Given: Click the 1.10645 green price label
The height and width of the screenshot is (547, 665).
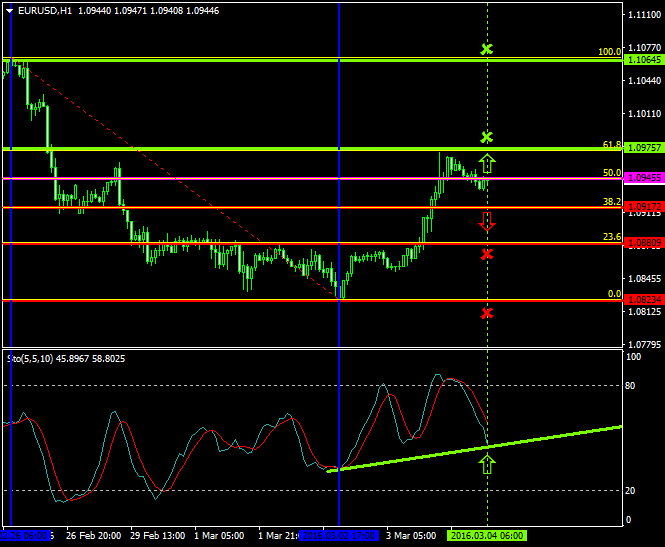Looking at the screenshot, I should [642, 60].
